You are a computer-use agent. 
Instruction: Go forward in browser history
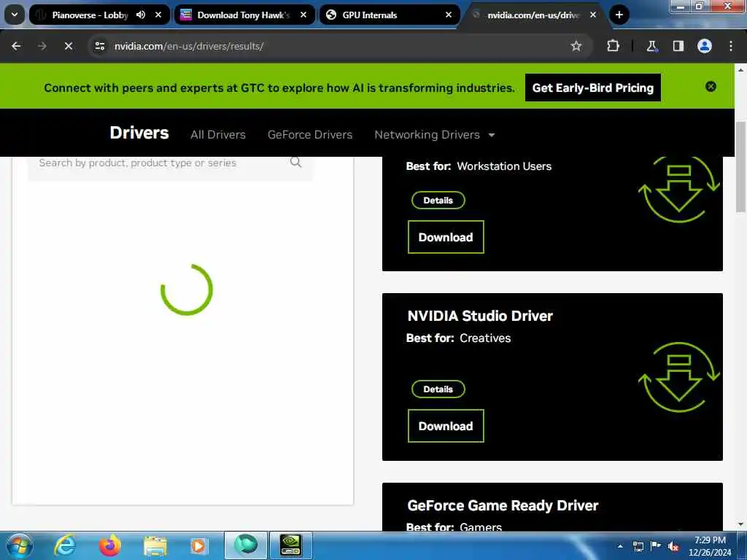pos(42,46)
